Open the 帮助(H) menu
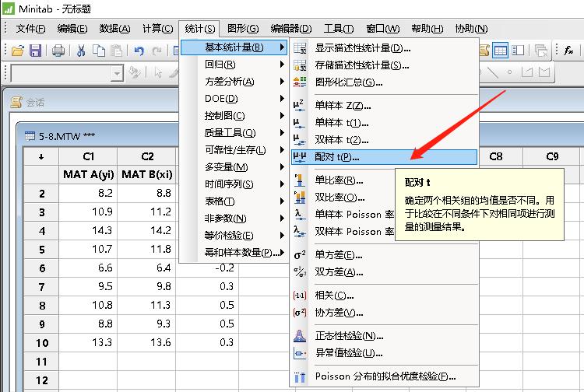The height and width of the screenshot is (392, 584). tap(427, 29)
